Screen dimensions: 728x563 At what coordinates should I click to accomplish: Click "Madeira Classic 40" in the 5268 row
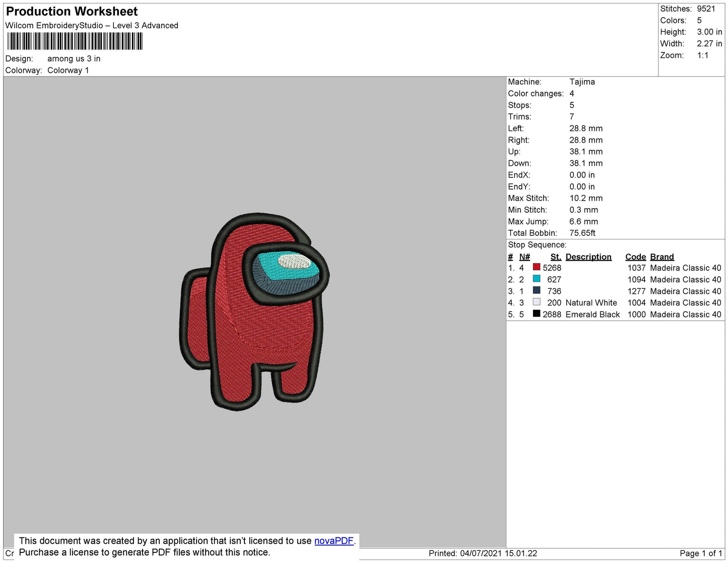point(686,268)
